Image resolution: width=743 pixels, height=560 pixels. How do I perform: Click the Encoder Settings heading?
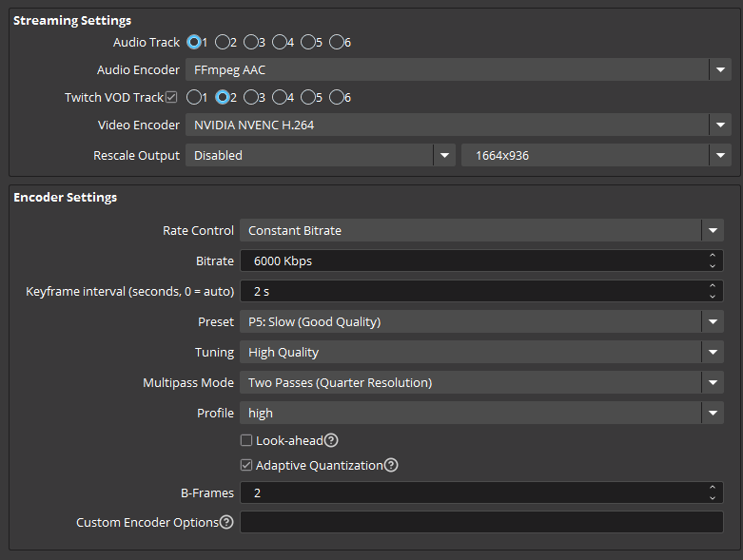pos(65,197)
